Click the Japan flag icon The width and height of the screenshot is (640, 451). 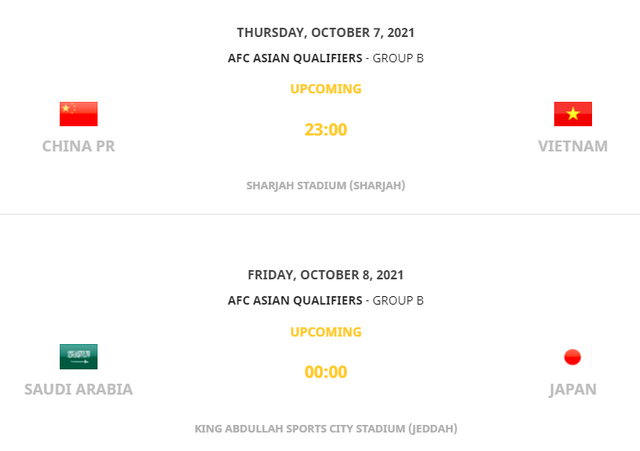[x=573, y=357]
